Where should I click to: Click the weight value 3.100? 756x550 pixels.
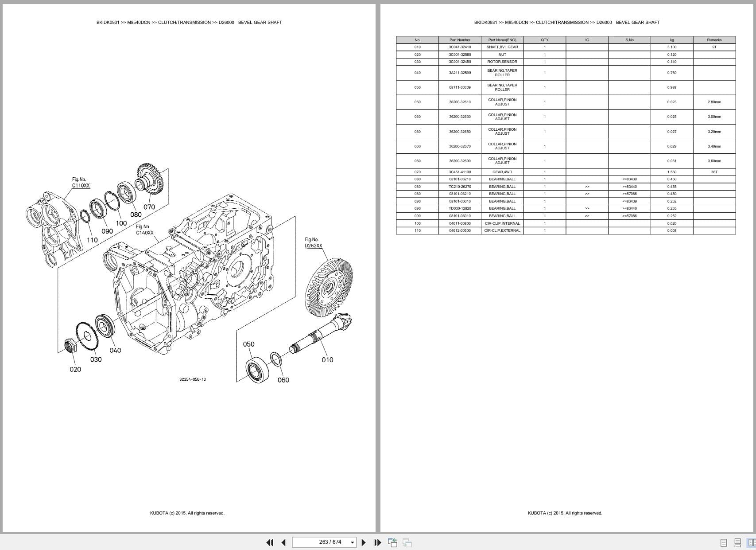pos(672,47)
